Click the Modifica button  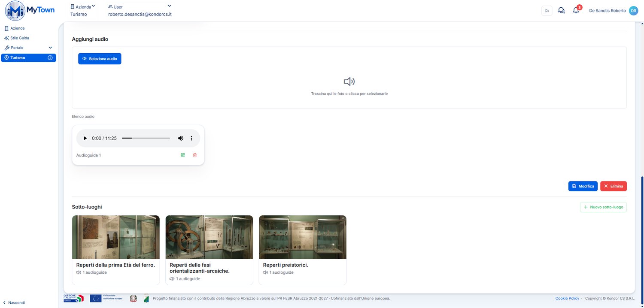pyautogui.click(x=583, y=186)
